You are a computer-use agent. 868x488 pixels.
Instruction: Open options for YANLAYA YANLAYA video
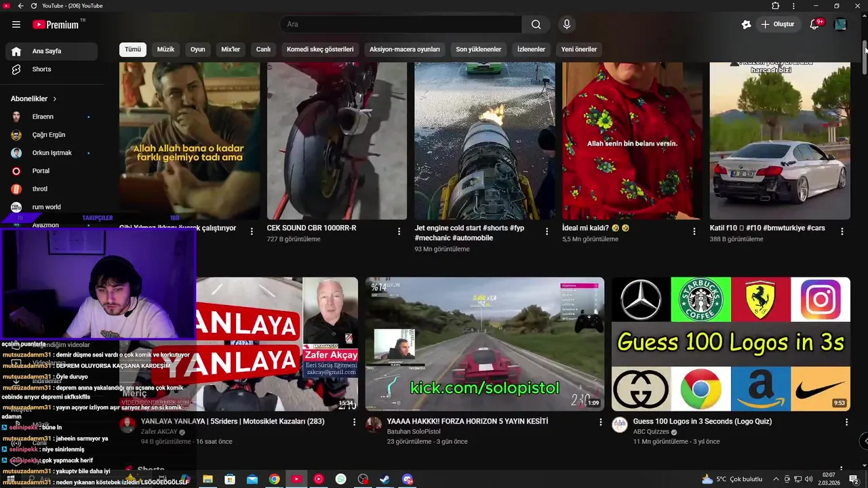point(353,422)
